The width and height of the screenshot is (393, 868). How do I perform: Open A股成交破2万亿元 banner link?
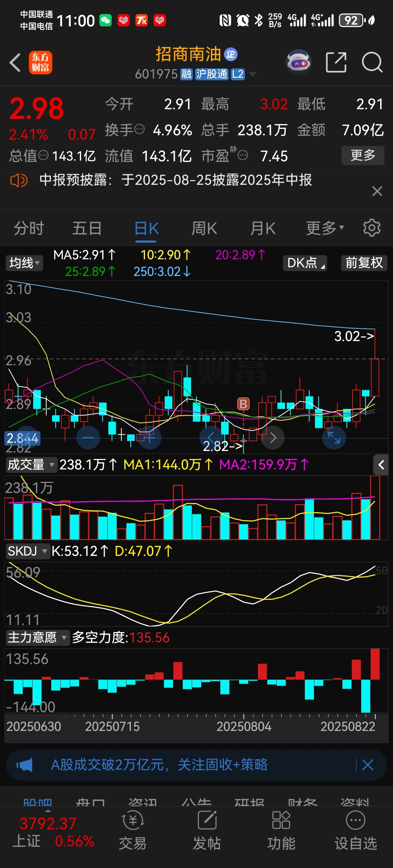click(x=159, y=765)
